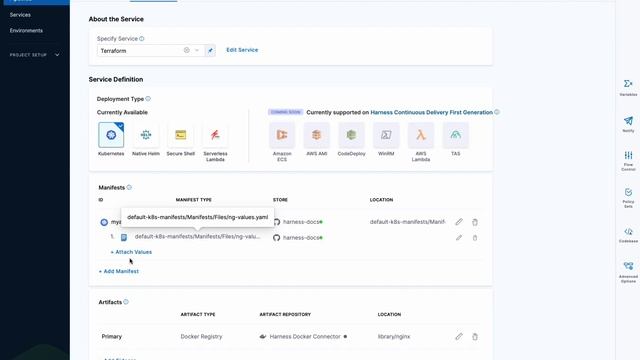The image size is (640, 360).
Task: Show info for Deployment Type
Action: pos(148,99)
